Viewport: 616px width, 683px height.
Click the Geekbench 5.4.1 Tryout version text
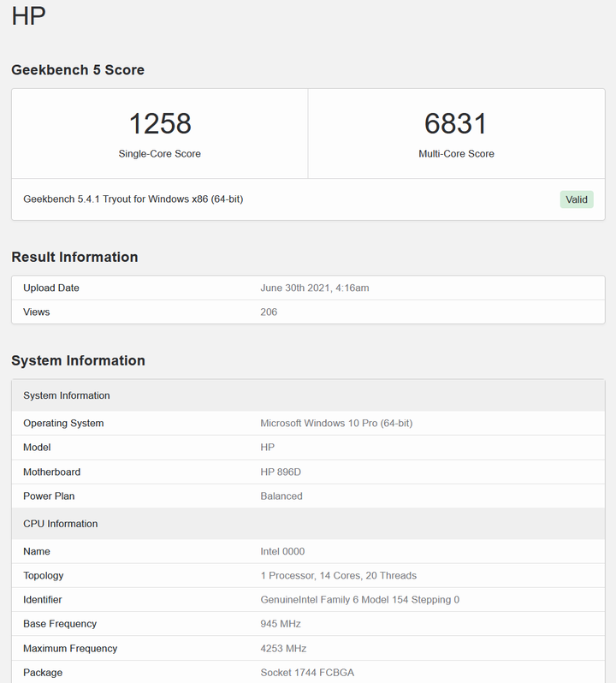point(133,199)
